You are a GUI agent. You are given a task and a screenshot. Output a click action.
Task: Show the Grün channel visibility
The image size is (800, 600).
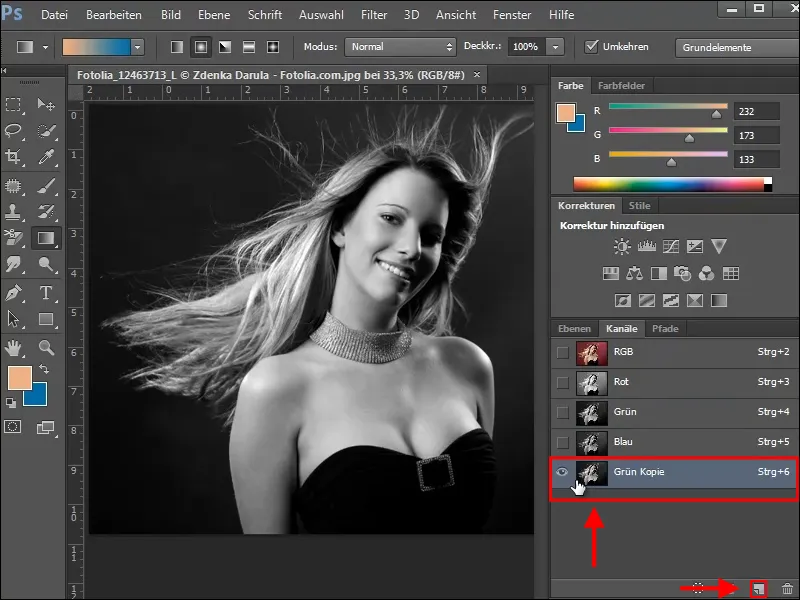click(x=562, y=412)
